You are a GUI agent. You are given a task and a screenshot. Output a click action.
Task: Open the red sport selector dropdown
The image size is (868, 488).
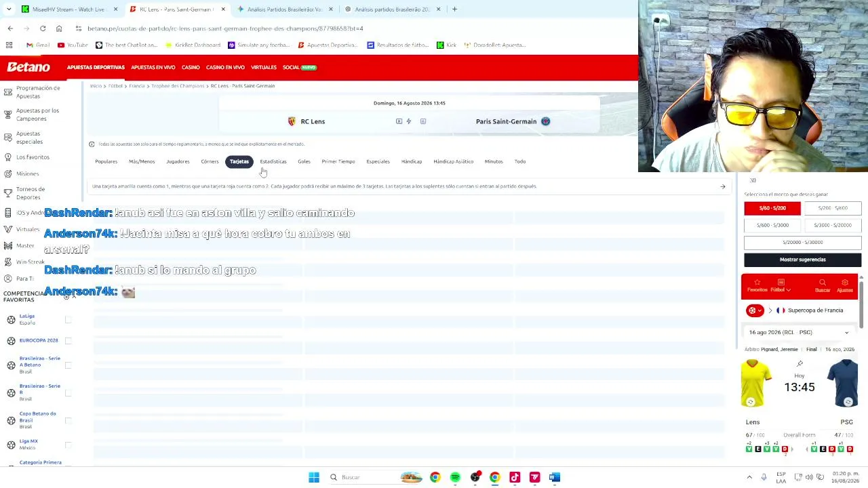(x=755, y=310)
